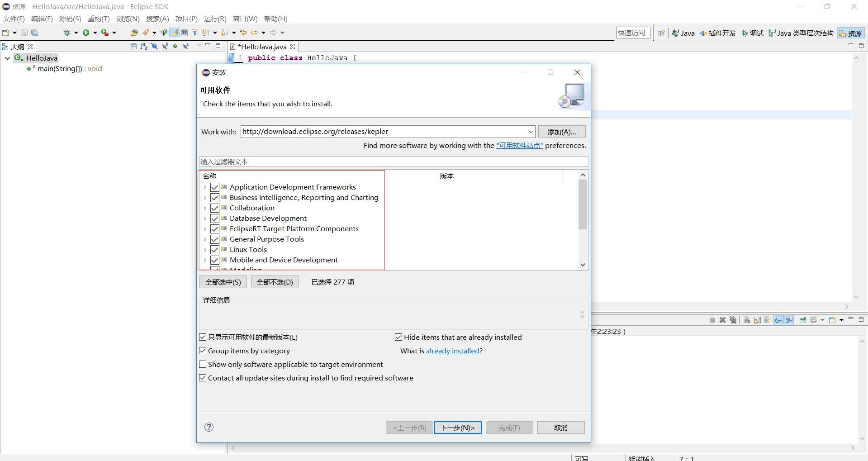Click Hide Fields icon in Outline view
This screenshot has height=461, width=868.
tap(154, 46)
